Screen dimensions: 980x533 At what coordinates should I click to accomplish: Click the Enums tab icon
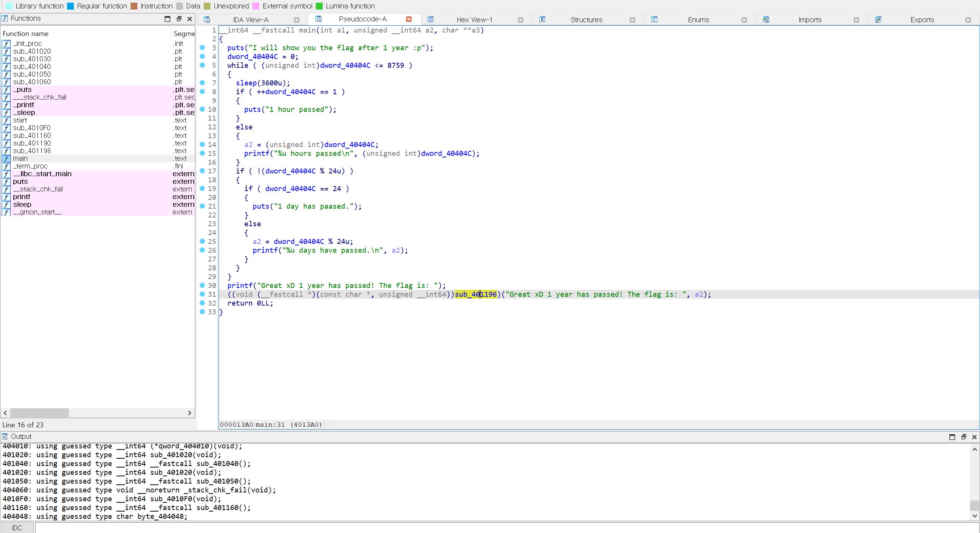tap(654, 20)
